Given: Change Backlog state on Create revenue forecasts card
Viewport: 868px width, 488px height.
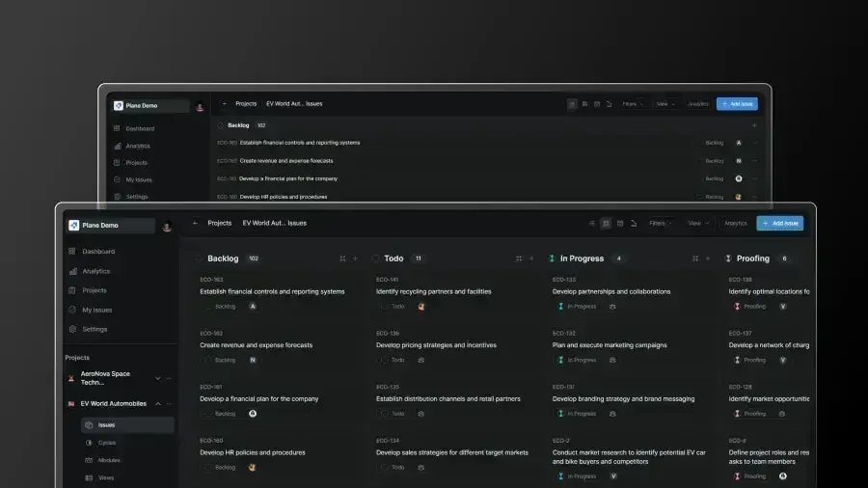Looking at the screenshot, I should pyautogui.click(x=220, y=360).
